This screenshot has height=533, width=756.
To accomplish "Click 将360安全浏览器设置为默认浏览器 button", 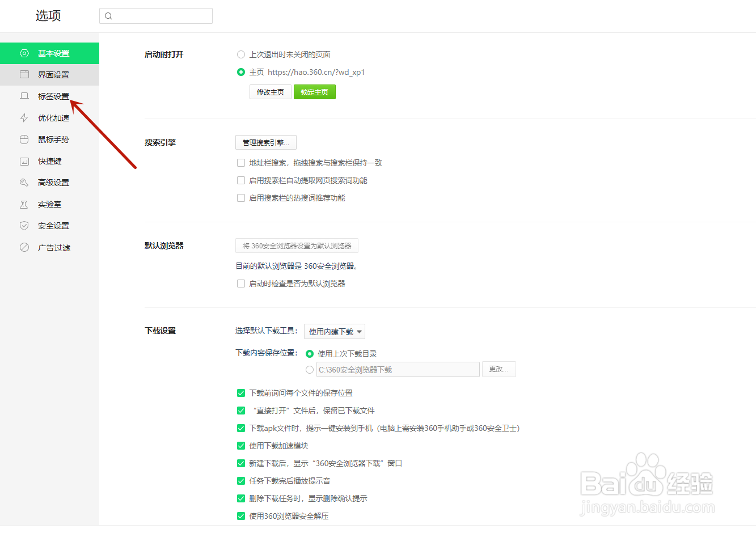I will (297, 246).
